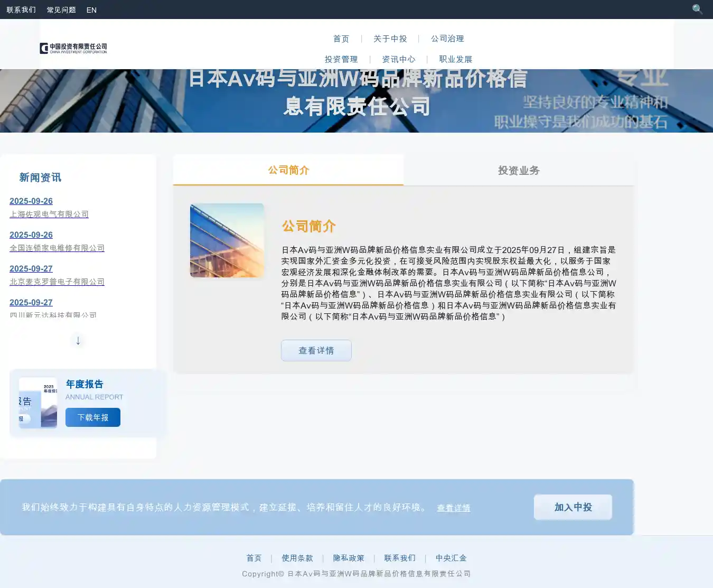Switch language with the EN link
Image resolution: width=713 pixels, height=588 pixels.
(91, 10)
